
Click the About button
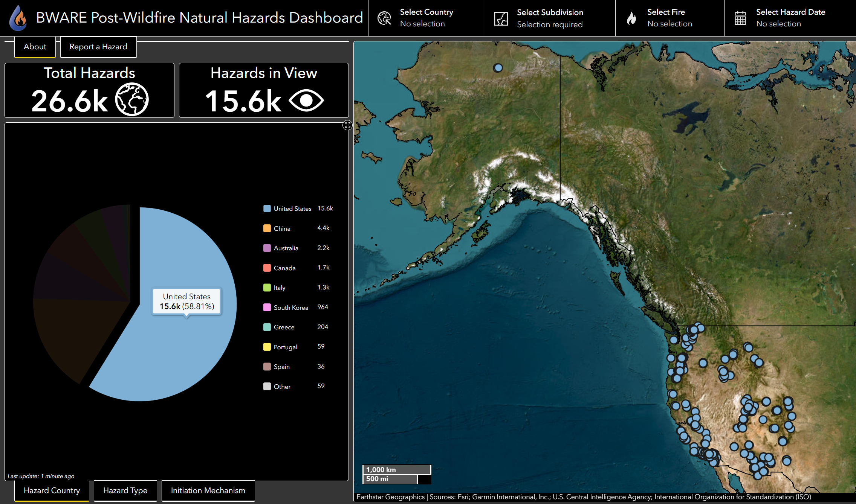pyautogui.click(x=35, y=47)
